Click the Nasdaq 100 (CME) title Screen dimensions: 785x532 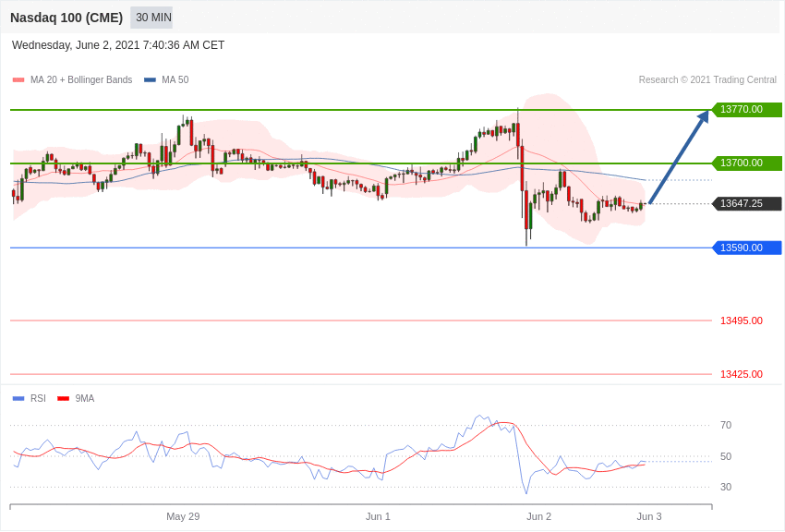(66, 18)
